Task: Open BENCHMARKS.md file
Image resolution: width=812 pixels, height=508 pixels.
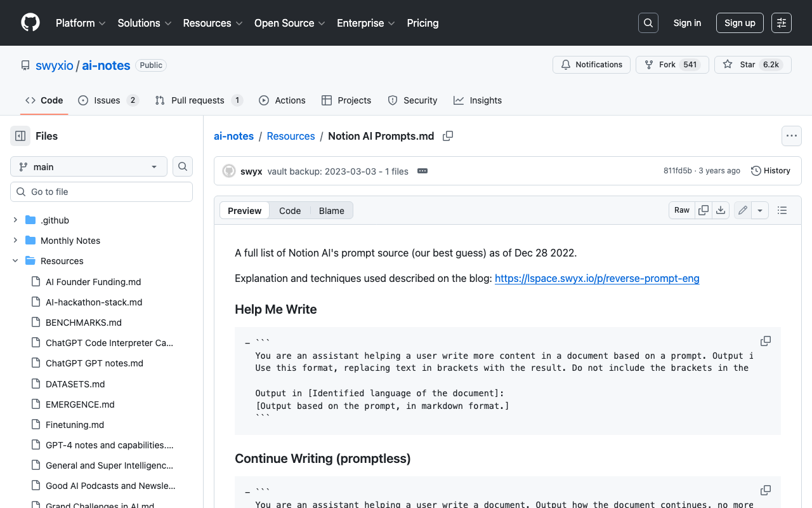Action: [84, 323]
